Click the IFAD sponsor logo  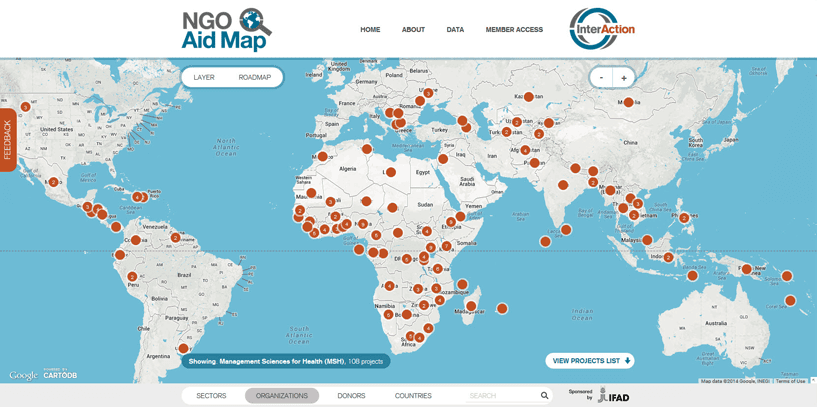pos(613,395)
